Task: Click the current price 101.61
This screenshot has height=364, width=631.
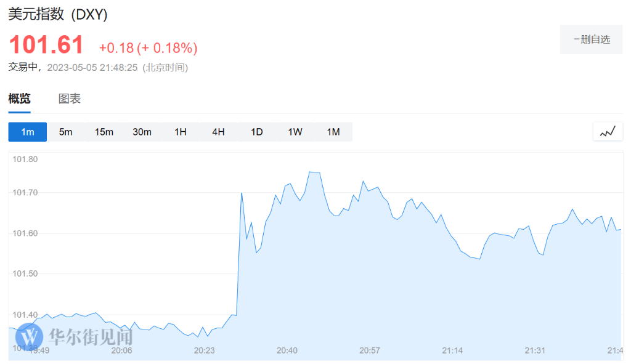Action: (x=46, y=44)
